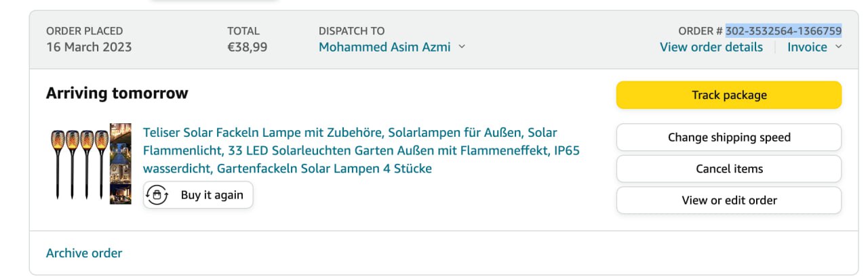Viewport: 868px width, 279px height.
Task: Open the Invoice dropdown arrow
Action: point(838,47)
